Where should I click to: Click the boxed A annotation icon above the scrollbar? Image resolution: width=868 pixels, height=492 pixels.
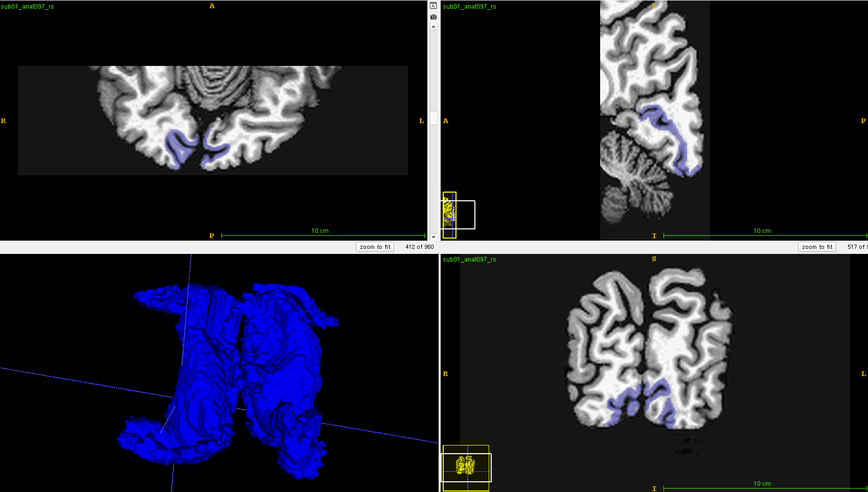(x=433, y=5)
